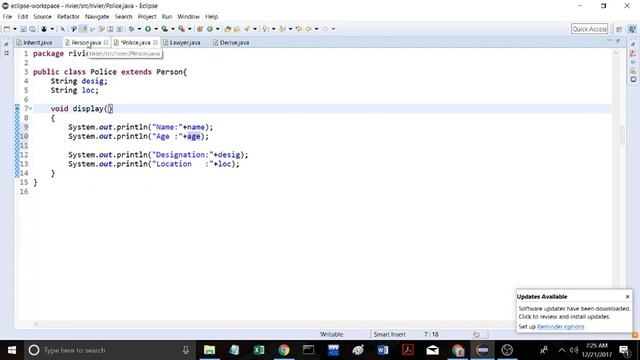Image resolution: width=640 pixels, height=360 pixels.
Task: Click the Smart Insert status entry
Action: 390,334
